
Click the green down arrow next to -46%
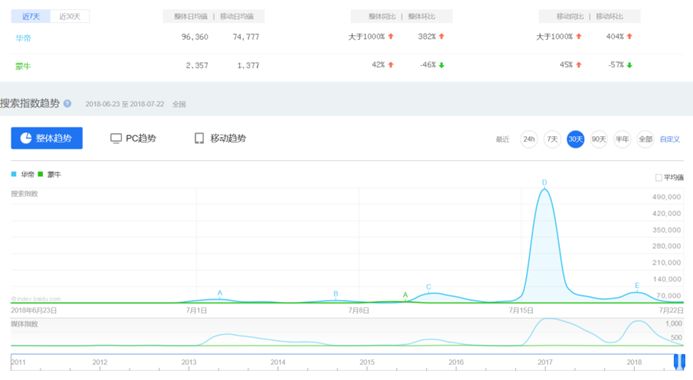click(442, 65)
